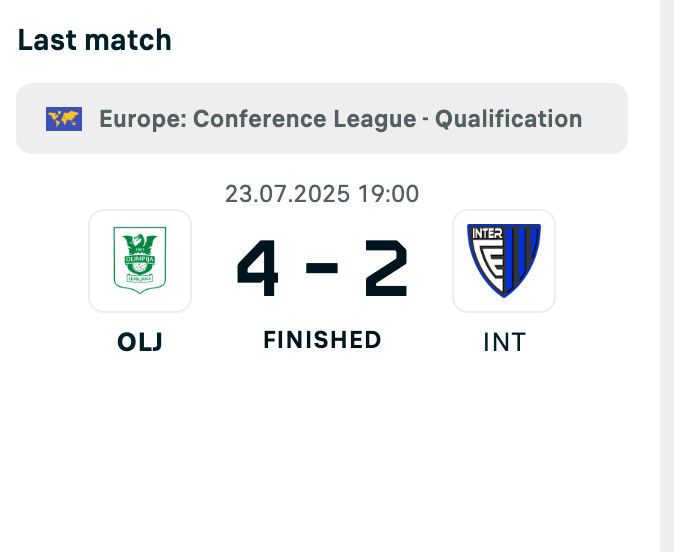
Task: Click the dragon atop the Olimpija crest
Action: click(x=139, y=243)
